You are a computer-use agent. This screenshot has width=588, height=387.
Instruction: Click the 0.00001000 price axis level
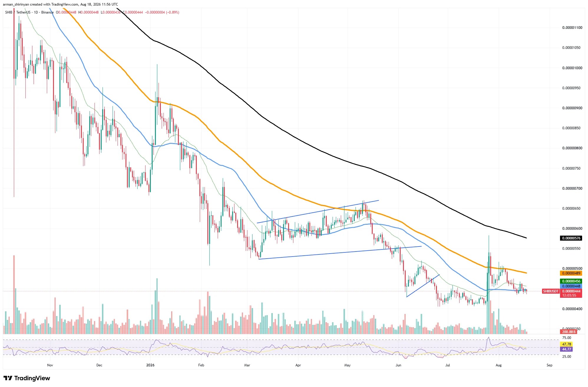tap(572, 68)
